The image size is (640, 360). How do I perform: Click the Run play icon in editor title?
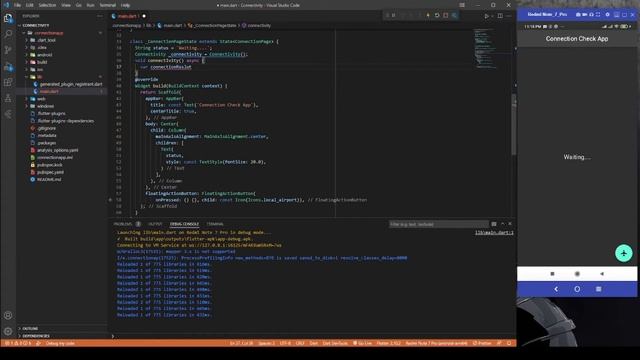487,16
